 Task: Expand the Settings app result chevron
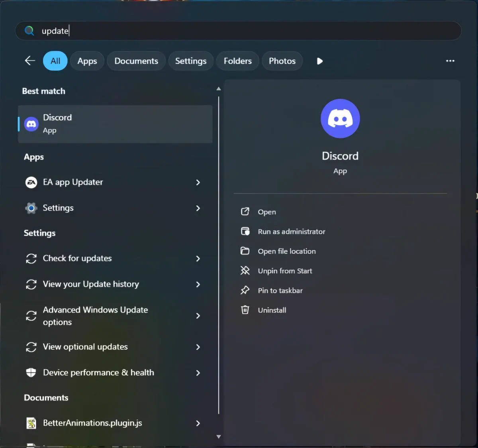(198, 208)
